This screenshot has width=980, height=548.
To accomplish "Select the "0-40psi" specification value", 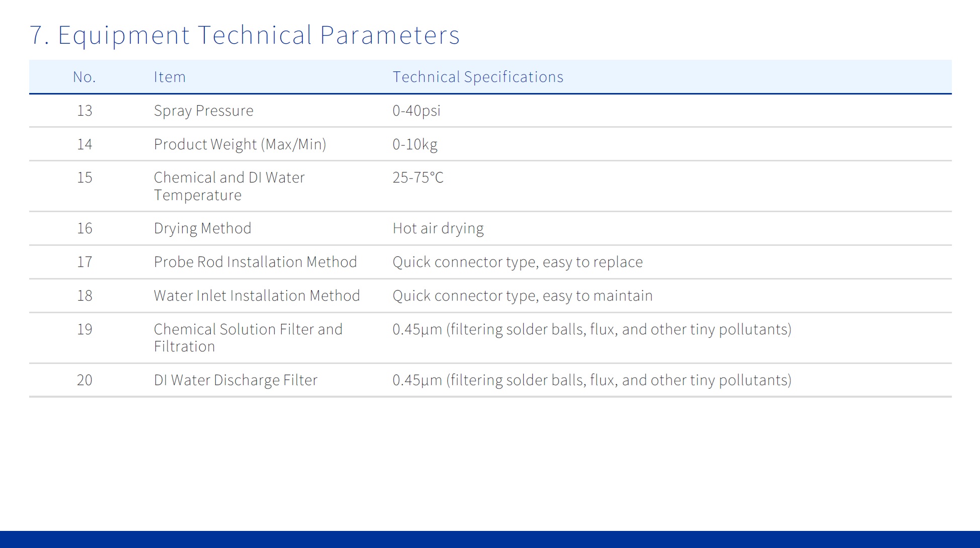I will [416, 111].
